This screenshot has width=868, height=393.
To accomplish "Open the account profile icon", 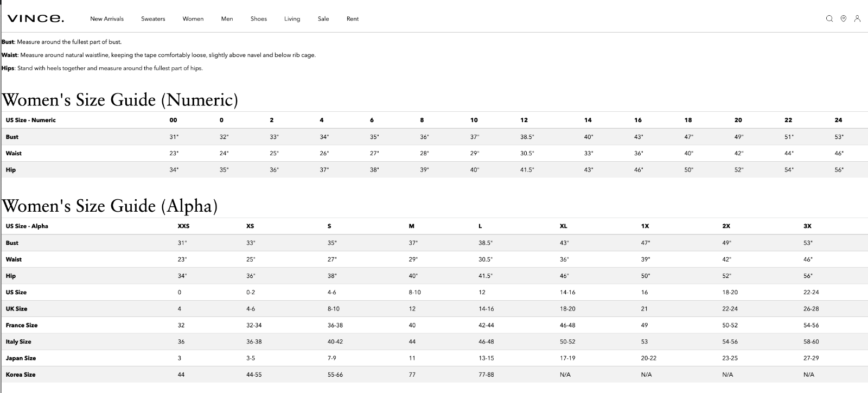I will point(857,18).
